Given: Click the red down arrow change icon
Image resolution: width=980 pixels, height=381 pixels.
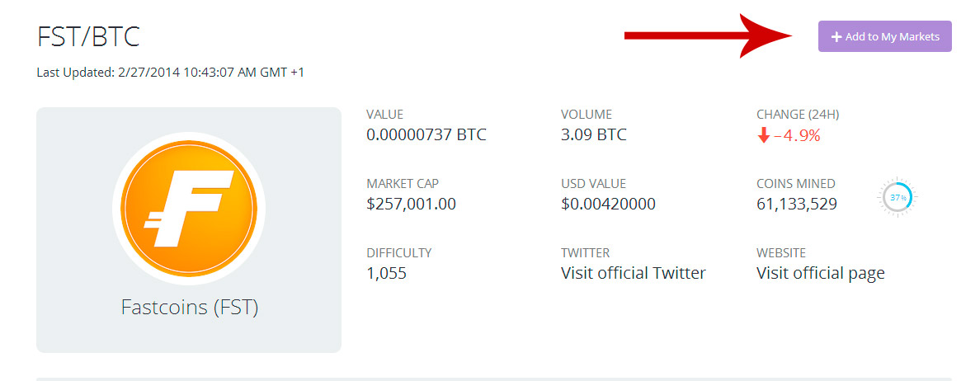Looking at the screenshot, I should pyautogui.click(x=763, y=135).
